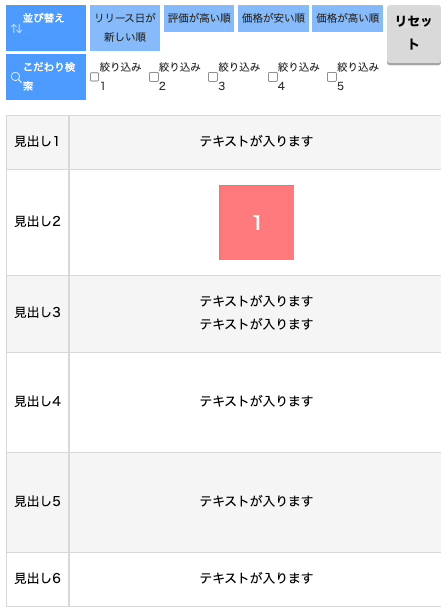Check the 絞り込み3 filter box
Image resolution: width=448 pixels, height=614 pixels.
point(213,77)
